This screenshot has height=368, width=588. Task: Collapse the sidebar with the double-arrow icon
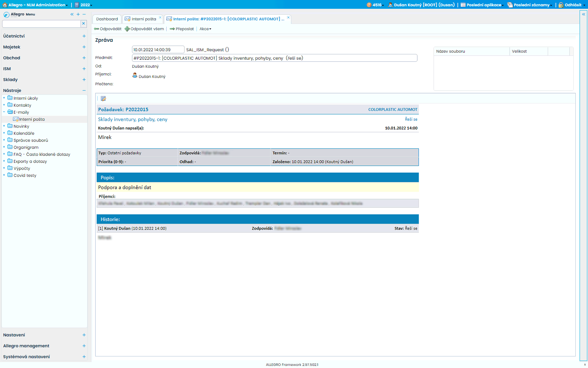point(72,14)
